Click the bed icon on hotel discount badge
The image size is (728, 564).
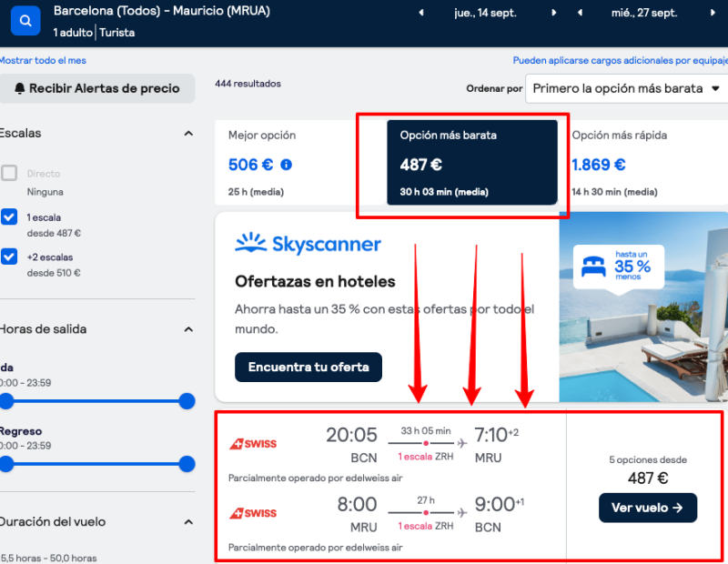[593, 267]
